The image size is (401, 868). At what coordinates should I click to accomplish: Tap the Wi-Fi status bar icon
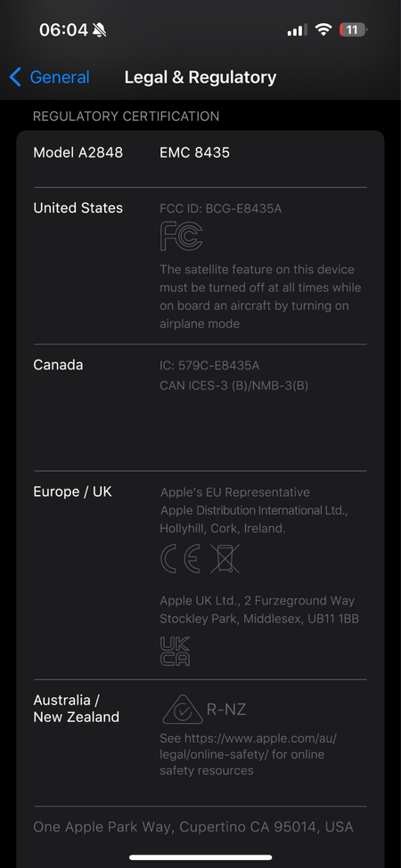pyautogui.click(x=323, y=30)
